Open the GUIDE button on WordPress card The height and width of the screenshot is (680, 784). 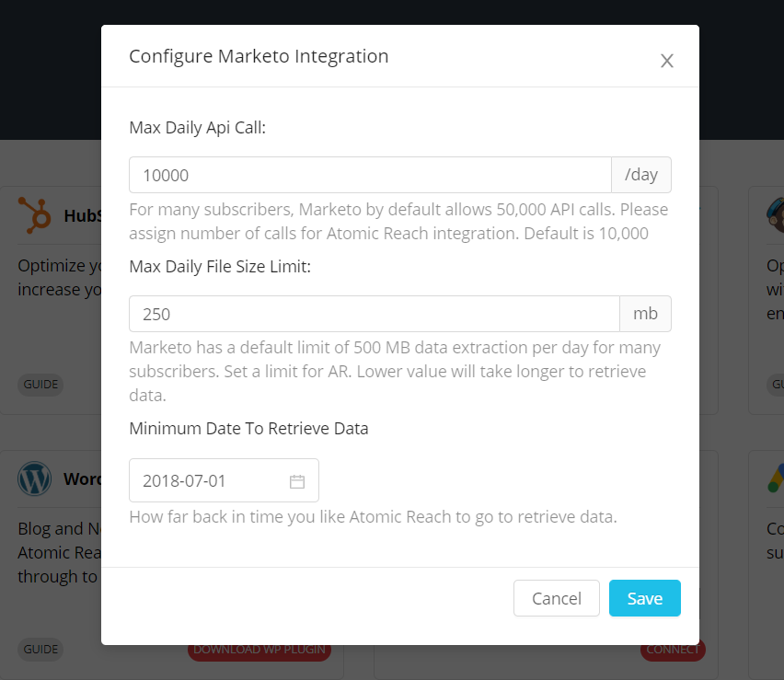40,649
